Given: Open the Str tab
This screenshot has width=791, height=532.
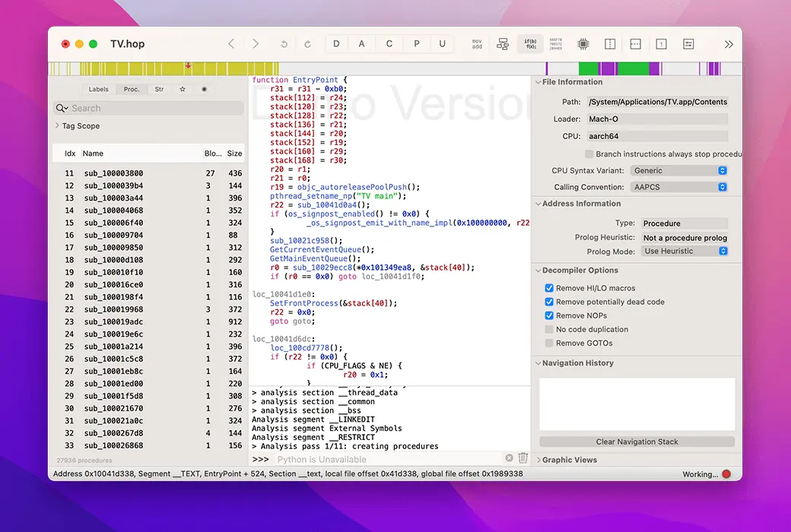Looking at the screenshot, I should pos(160,89).
